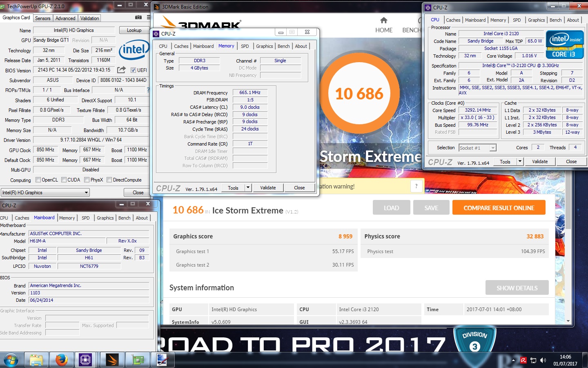Open the GPU selection dropdown in GPU-Z

(x=45, y=192)
